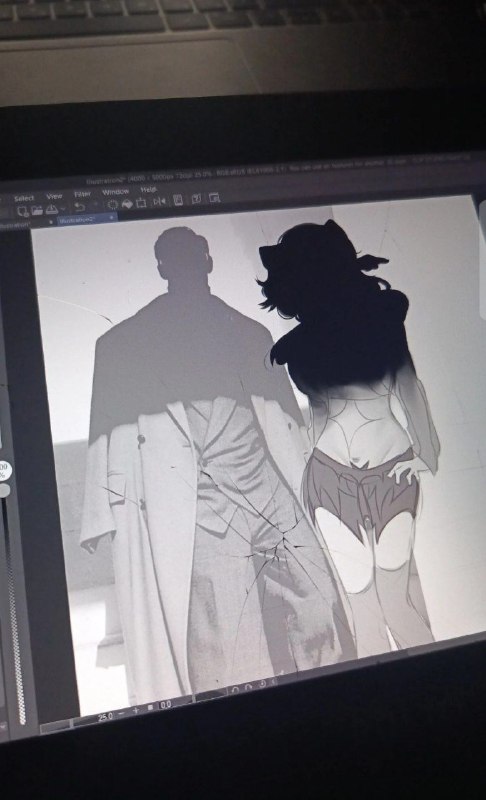Click the Fill bucket icon in the command bar
The height and width of the screenshot is (800, 486).
click(x=127, y=204)
